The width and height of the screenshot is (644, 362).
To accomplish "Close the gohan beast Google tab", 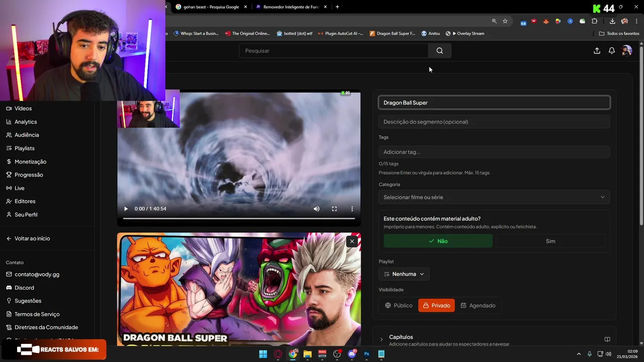I will [246, 7].
